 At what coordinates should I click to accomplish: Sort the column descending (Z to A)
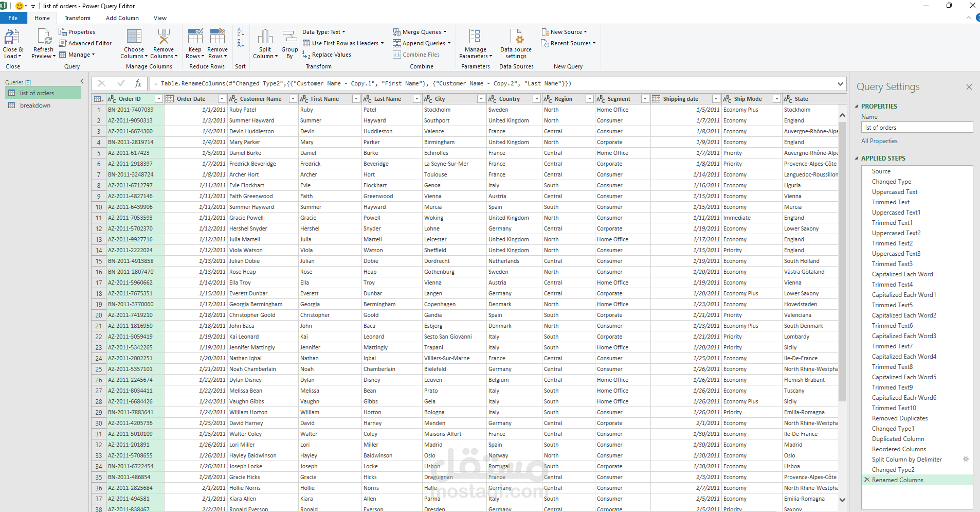click(x=241, y=43)
